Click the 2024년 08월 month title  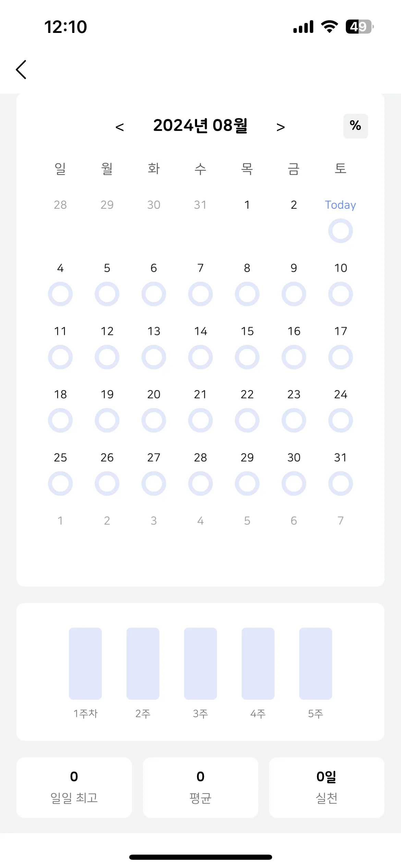pyautogui.click(x=200, y=125)
